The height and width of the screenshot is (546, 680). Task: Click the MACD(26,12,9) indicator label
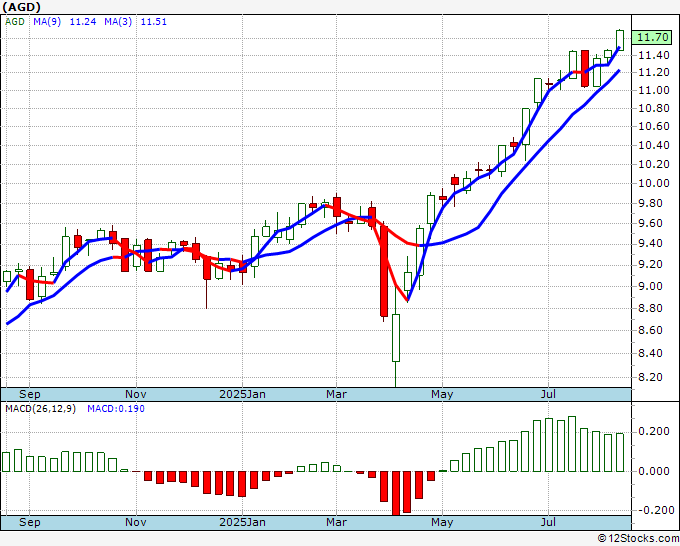click(40, 409)
